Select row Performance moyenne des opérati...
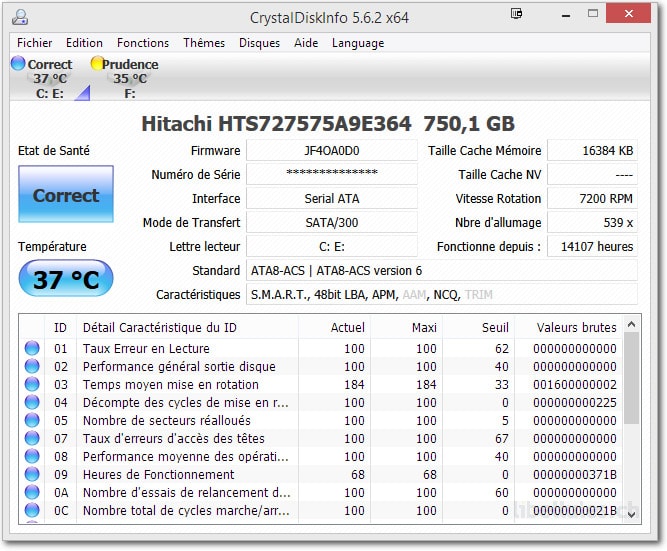 (x=321, y=457)
